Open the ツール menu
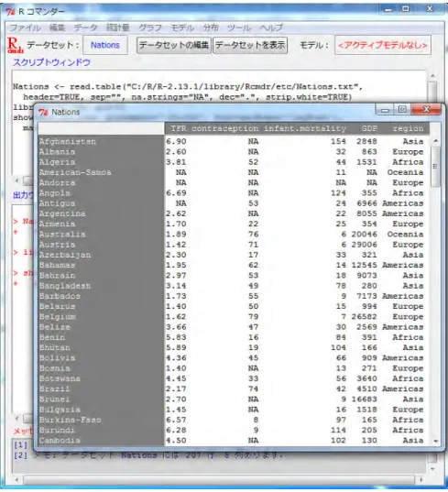The image size is (448, 492). pyautogui.click(x=239, y=27)
